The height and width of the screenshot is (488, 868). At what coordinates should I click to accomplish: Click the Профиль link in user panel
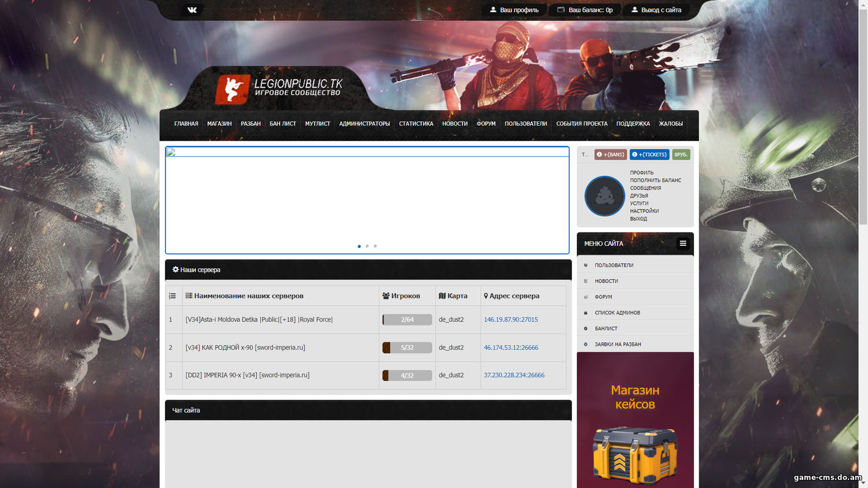(642, 173)
